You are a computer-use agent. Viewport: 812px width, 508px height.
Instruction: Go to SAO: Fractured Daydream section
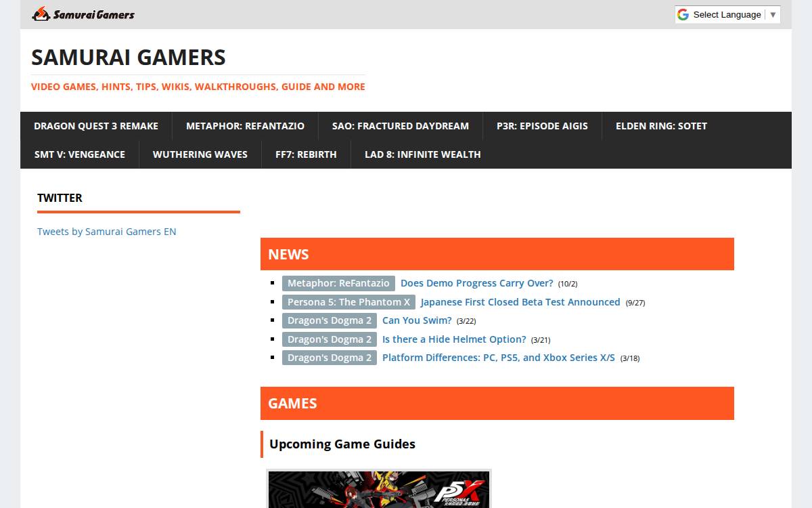click(x=401, y=126)
